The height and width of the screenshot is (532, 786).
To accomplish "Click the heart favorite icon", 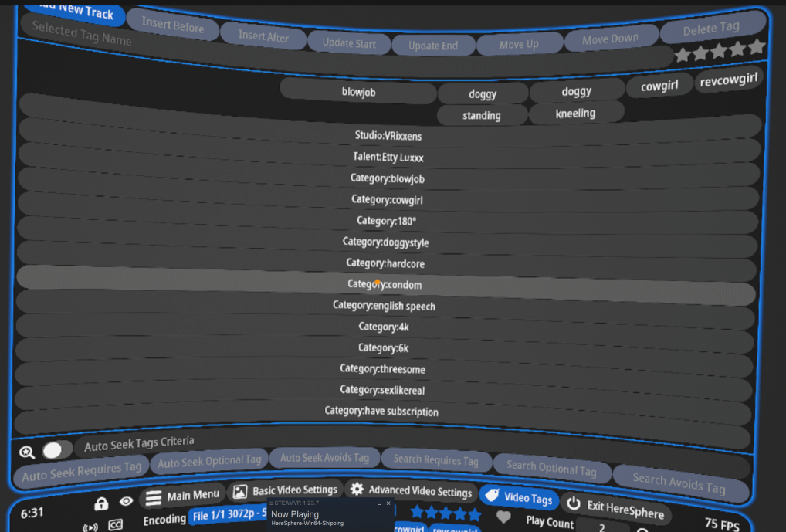I will (x=503, y=516).
